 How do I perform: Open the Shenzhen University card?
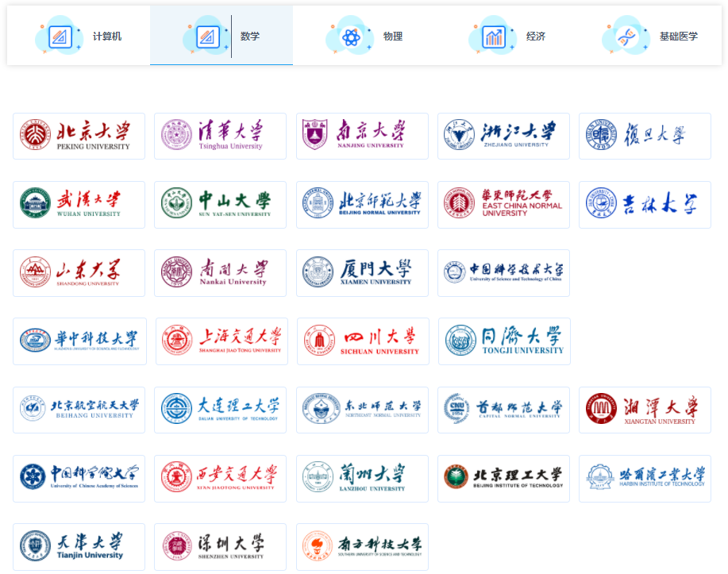tap(220, 547)
